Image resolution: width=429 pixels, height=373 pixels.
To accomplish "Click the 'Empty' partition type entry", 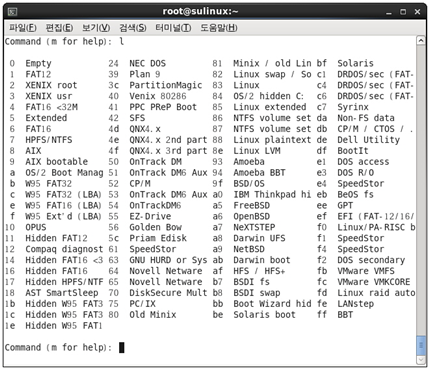I will click(x=38, y=63).
